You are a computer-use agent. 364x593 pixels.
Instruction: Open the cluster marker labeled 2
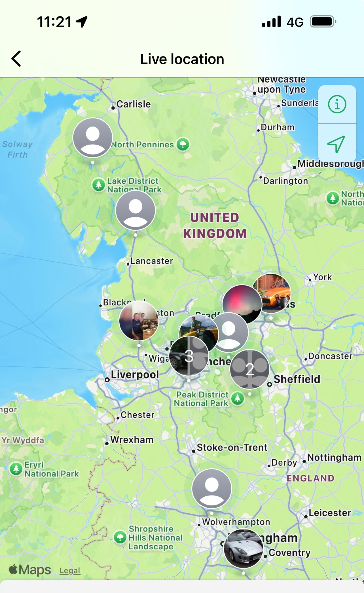[250, 369]
